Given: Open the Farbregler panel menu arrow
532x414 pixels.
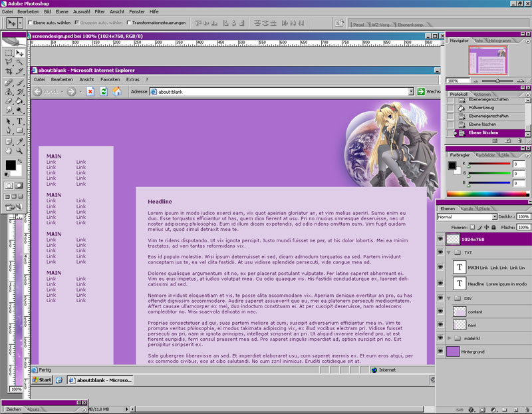Looking at the screenshot, I should [x=527, y=156].
